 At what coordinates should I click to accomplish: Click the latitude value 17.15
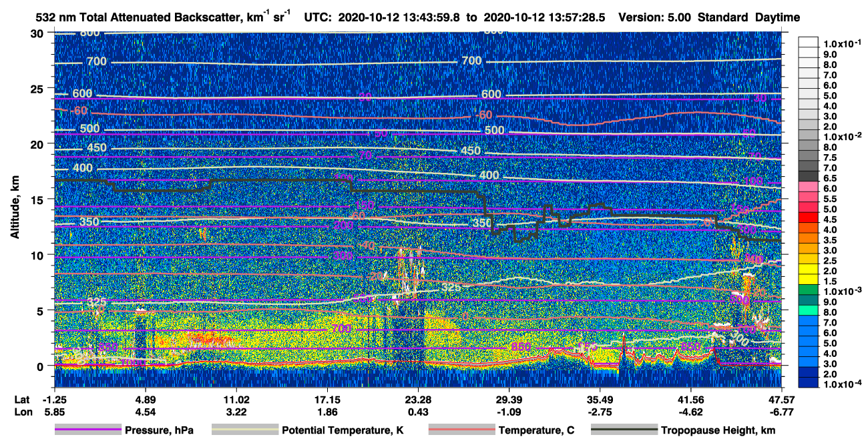[x=327, y=399]
